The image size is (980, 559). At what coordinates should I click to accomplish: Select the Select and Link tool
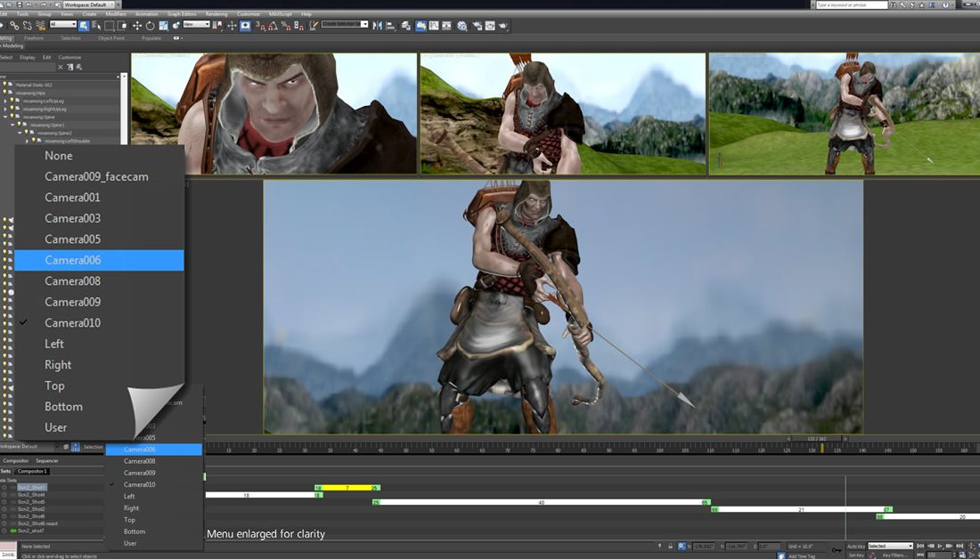(x=13, y=26)
